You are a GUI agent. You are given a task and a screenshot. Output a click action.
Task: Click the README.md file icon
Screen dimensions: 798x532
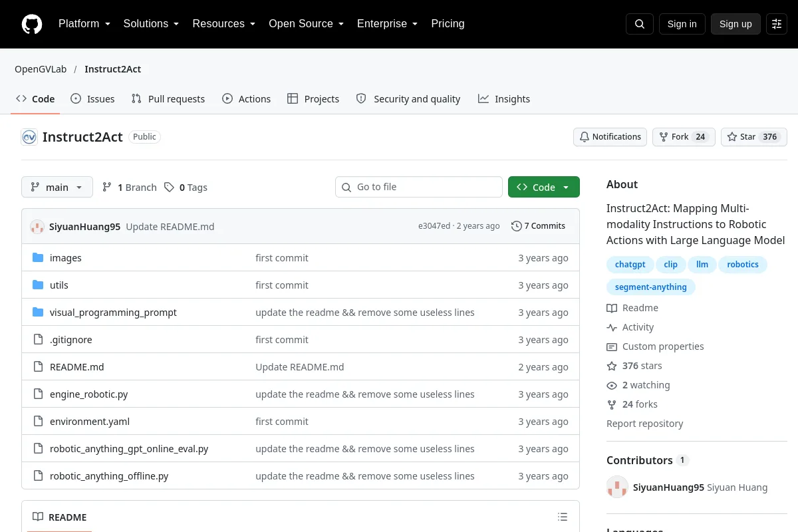pos(38,367)
